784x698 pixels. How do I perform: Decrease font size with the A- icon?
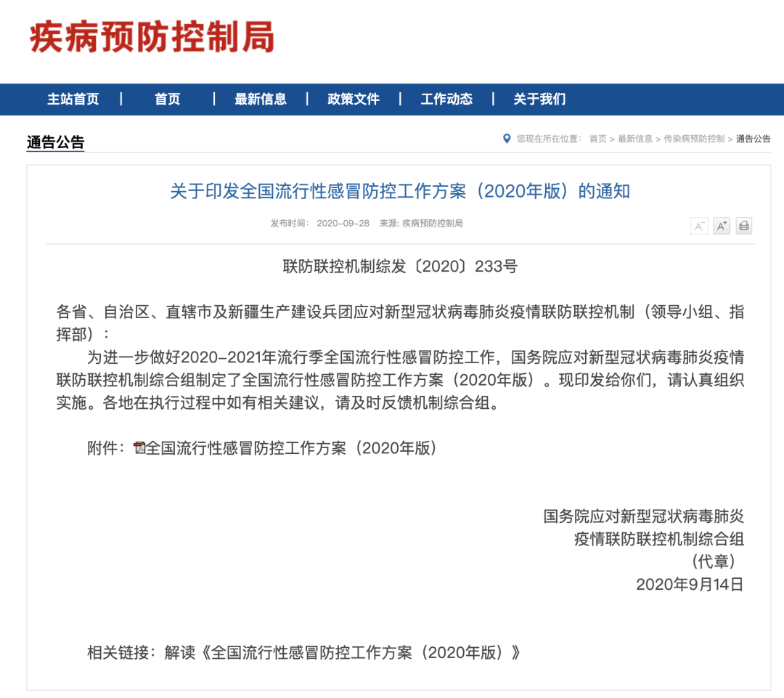click(x=699, y=226)
